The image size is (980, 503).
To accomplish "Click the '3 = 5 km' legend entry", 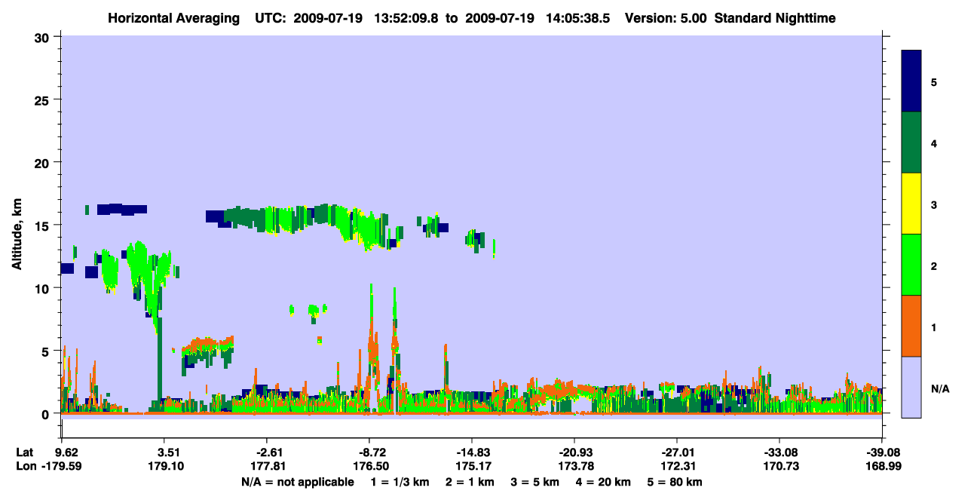I will click(535, 482).
